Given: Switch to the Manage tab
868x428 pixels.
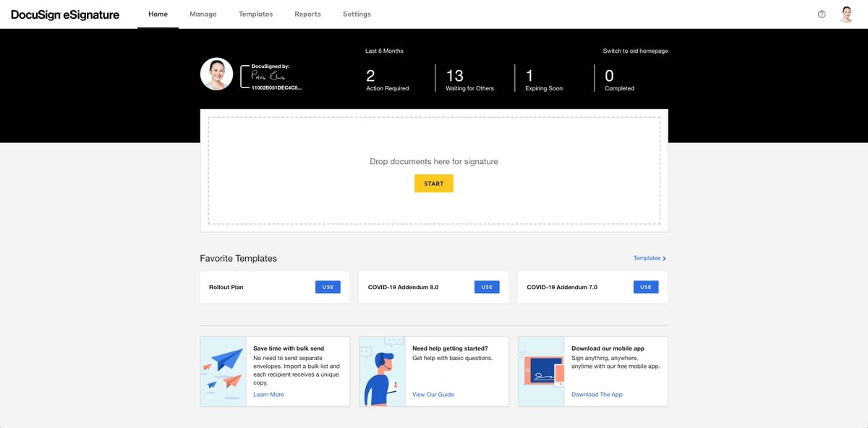Looking at the screenshot, I should (x=203, y=14).
